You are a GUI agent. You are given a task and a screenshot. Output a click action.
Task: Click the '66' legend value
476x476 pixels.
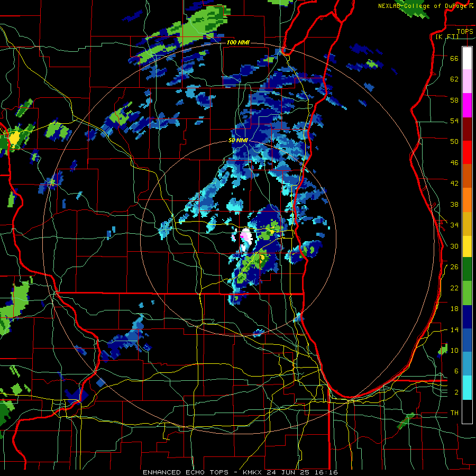coord(454,58)
